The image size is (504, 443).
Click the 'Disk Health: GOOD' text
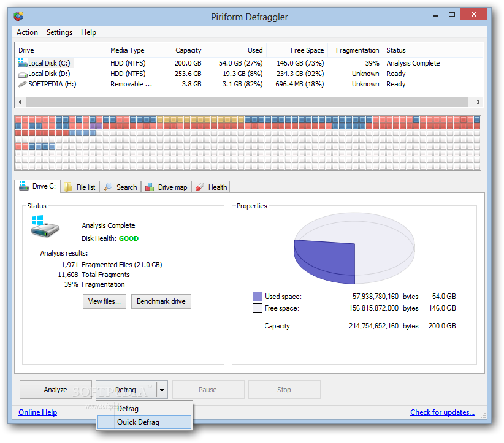[110, 238]
